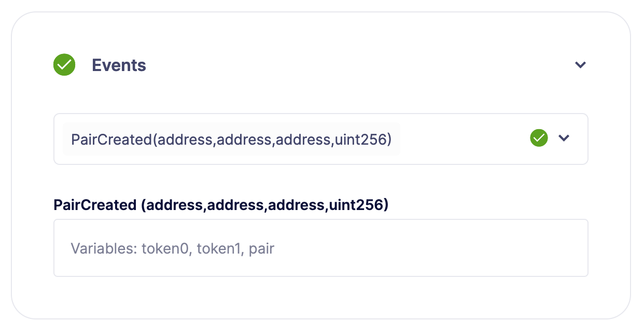The width and height of the screenshot is (644, 335).
Task: Click the success indicator on the PairCreated dropdown
Action: pyautogui.click(x=539, y=138)
